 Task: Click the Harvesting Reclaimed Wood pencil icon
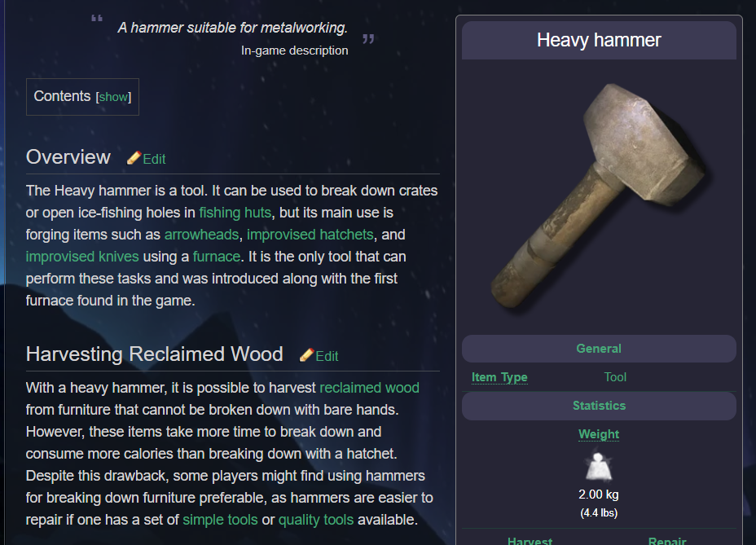coord(306,355)
